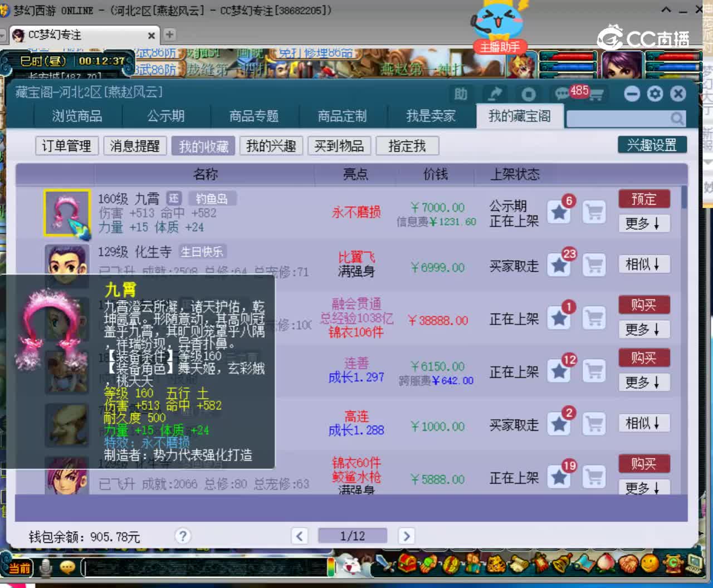Expand 相似 dropdown for ¥6999.00 row
The width and height of the screenshot is (713, 588).
click(x=644, y=264)
